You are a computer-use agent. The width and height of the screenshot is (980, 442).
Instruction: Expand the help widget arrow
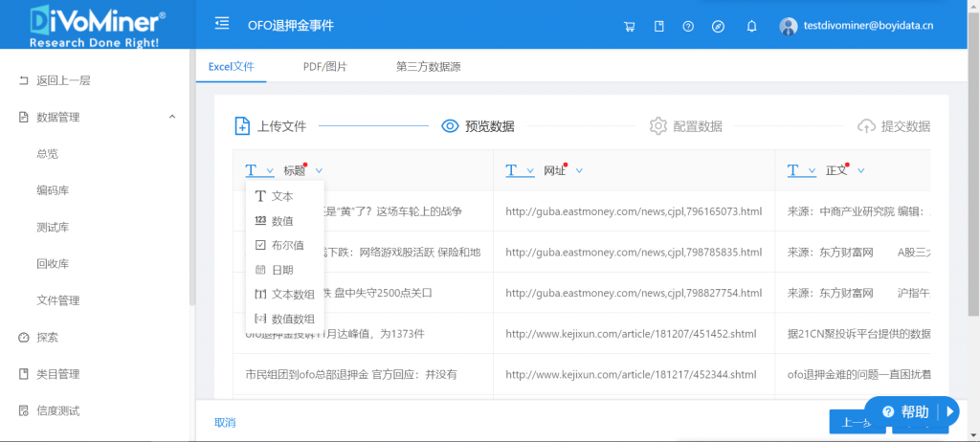(x=949, y=412)
